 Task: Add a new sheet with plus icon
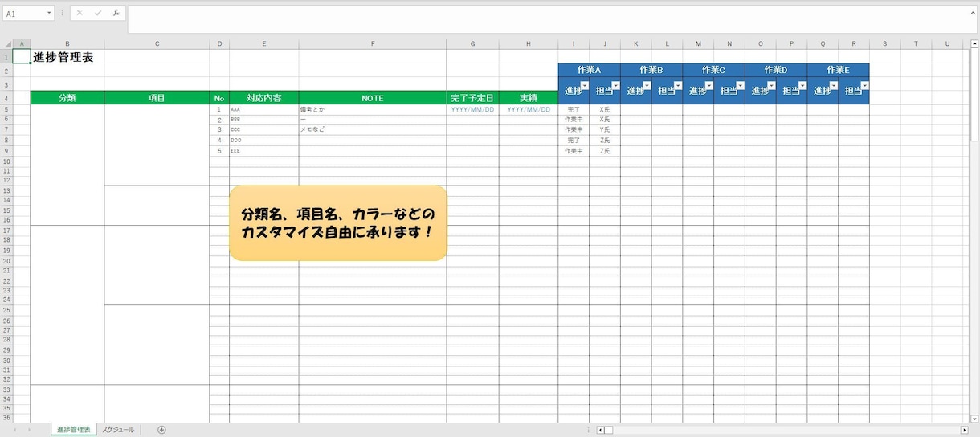tap(161, 430)
